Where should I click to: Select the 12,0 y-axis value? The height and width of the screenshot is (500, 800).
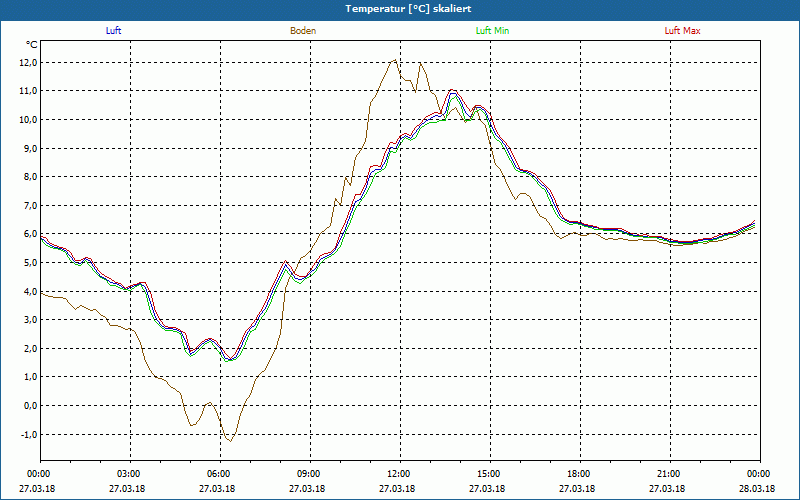click(x=28, y=63)
